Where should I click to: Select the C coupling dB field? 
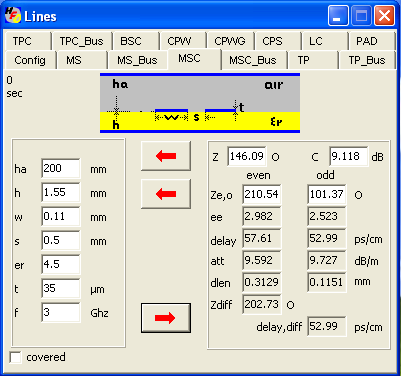pos(349,156)
